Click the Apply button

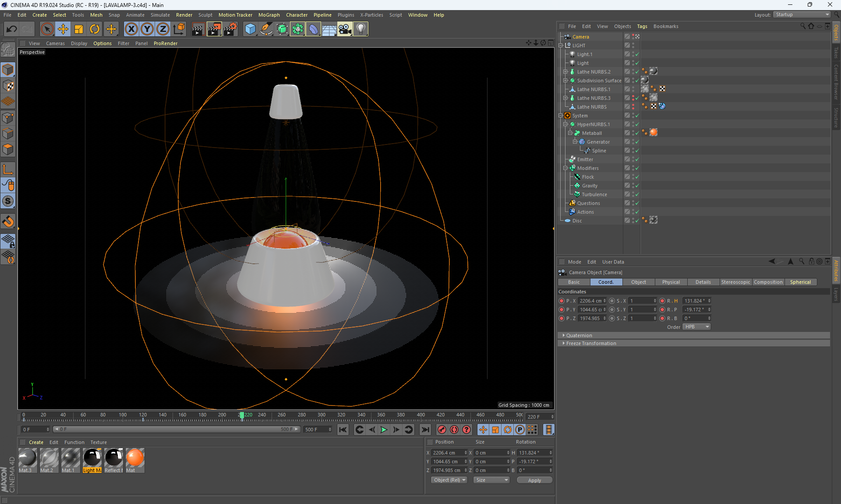point(534,480)
